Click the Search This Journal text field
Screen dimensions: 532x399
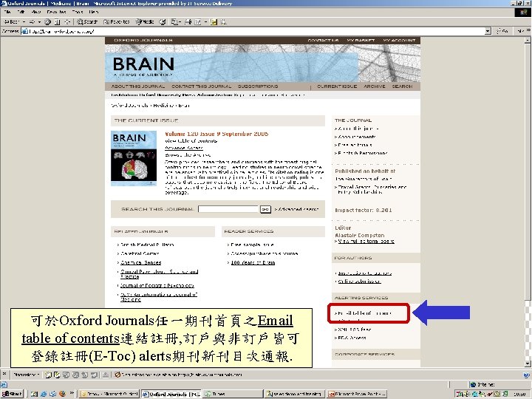[x=228, y=209]
